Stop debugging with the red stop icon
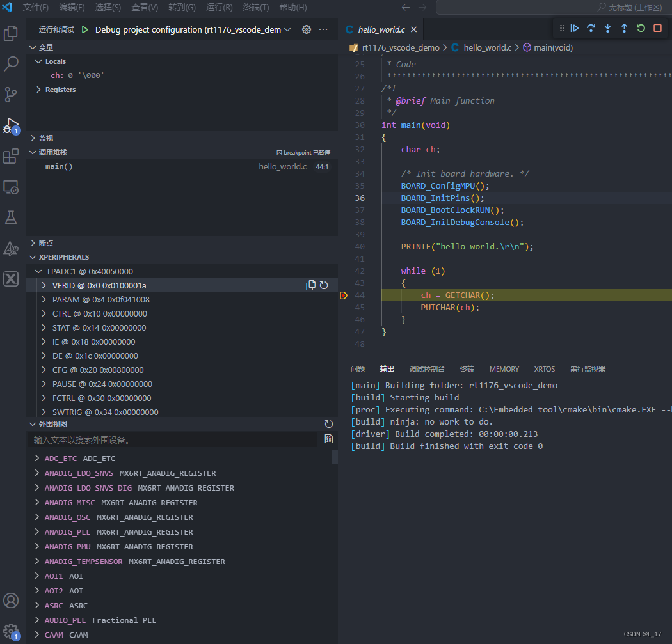The image size is (672, 644). [656, 28]
